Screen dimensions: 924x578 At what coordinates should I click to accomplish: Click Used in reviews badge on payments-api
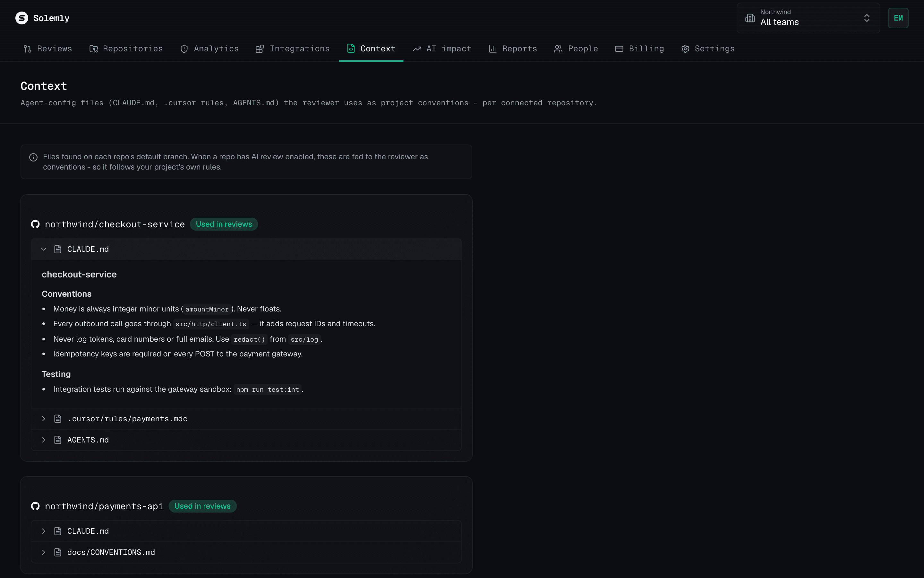coord(202,506)
